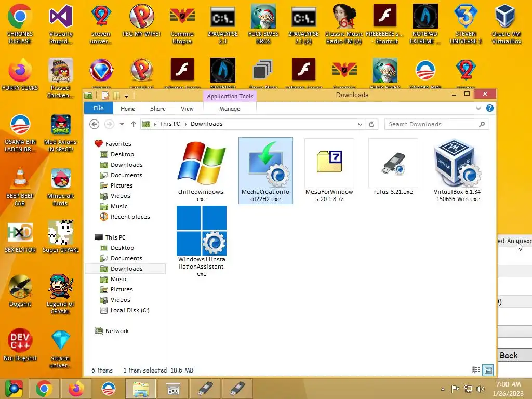Open the Manage ribbon tab
This screenshot has height=399, width=532.
[230, 109]
